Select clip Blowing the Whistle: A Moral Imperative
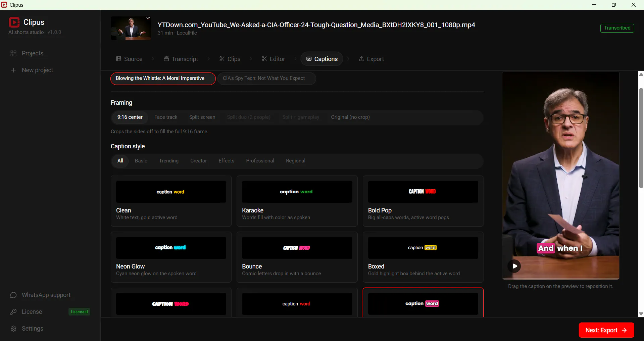This screenshot has height=341, width=644. coord(163,79)
